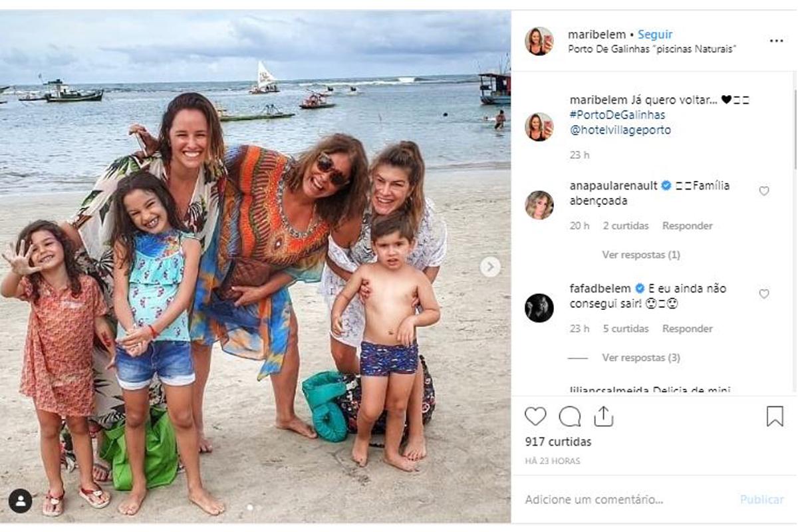The image size is (798, 532).
Task: Show tagged people icon on photo
Action: pos(21,501)
